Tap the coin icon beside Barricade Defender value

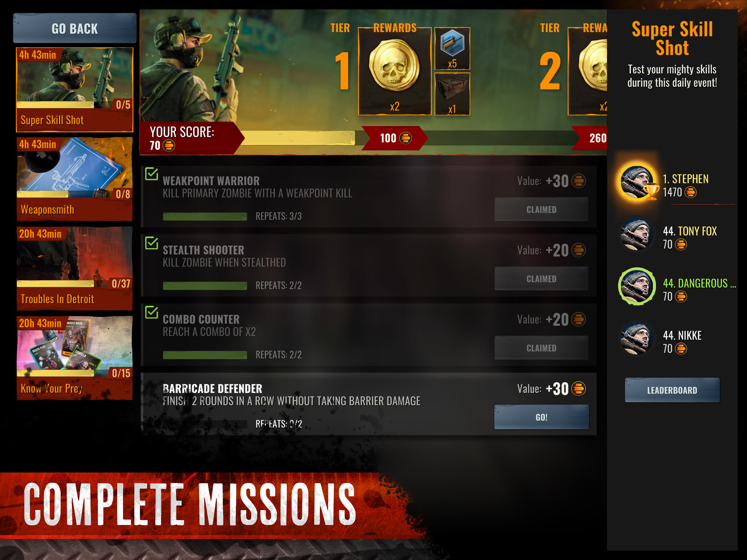[579, 389]
